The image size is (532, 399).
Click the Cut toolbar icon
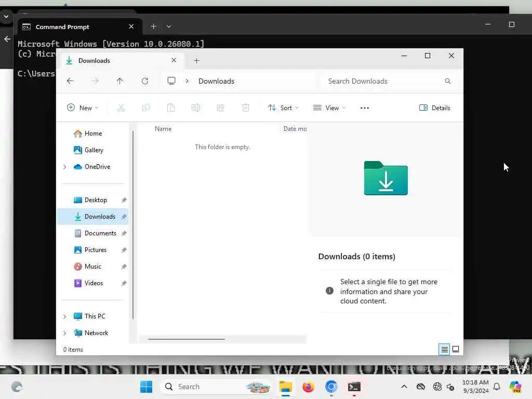[121, 108]
